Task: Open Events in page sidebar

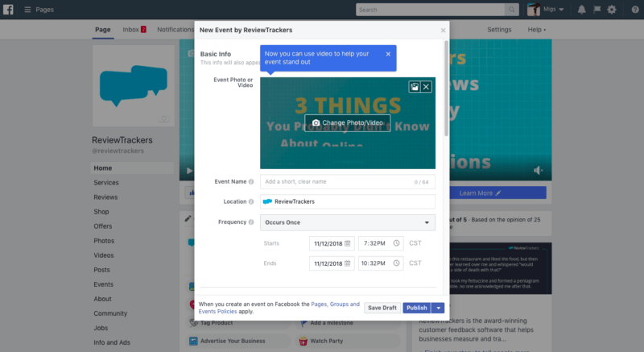Action: [103, 284]
